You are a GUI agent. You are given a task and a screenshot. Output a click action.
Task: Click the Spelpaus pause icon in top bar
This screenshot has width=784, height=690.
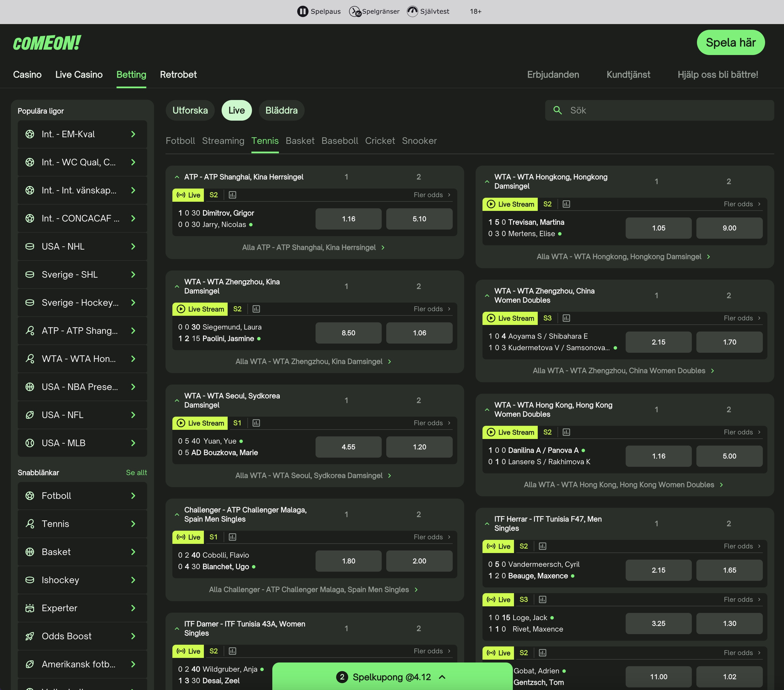coord(303,11)
